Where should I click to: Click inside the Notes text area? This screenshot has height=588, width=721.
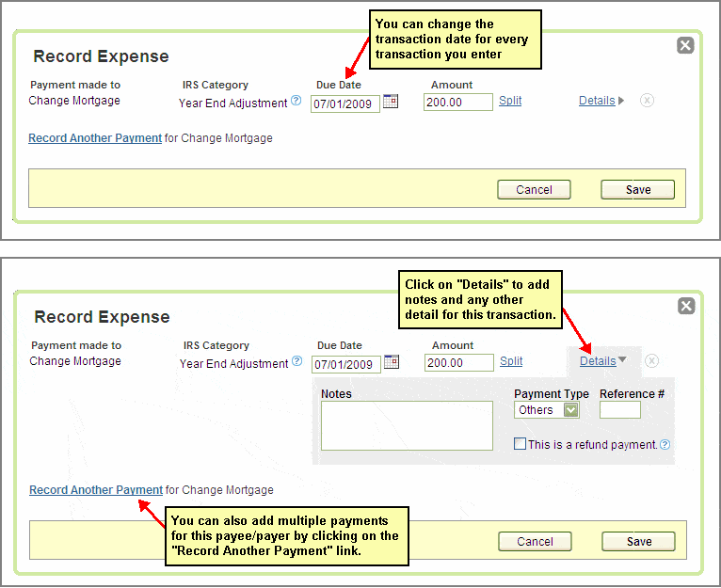point(407,425)
